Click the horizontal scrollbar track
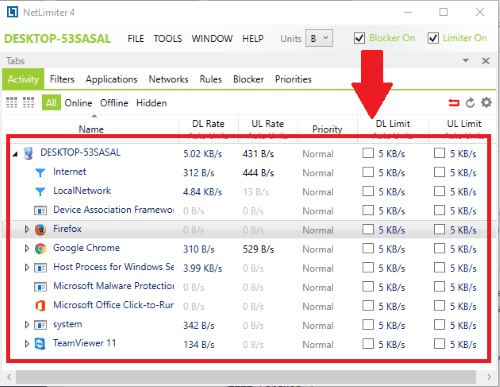This screenshot has width=500, height=387. click(x=246, y=377)
